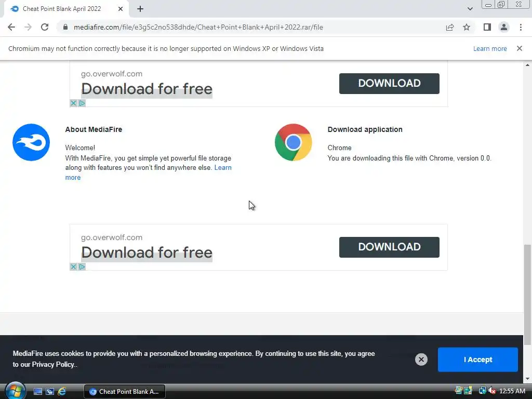
Task: Open the network tray icon
Action: click(x=482, y=391)
